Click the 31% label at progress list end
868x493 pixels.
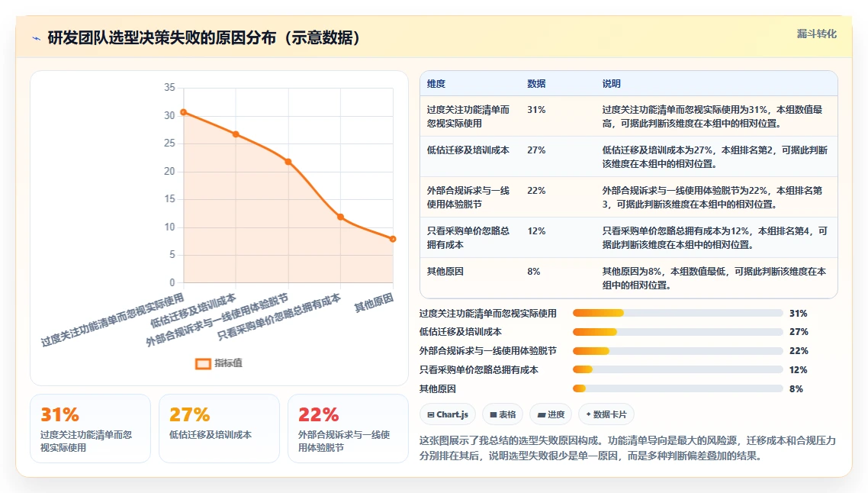click(x=799, y=314)
